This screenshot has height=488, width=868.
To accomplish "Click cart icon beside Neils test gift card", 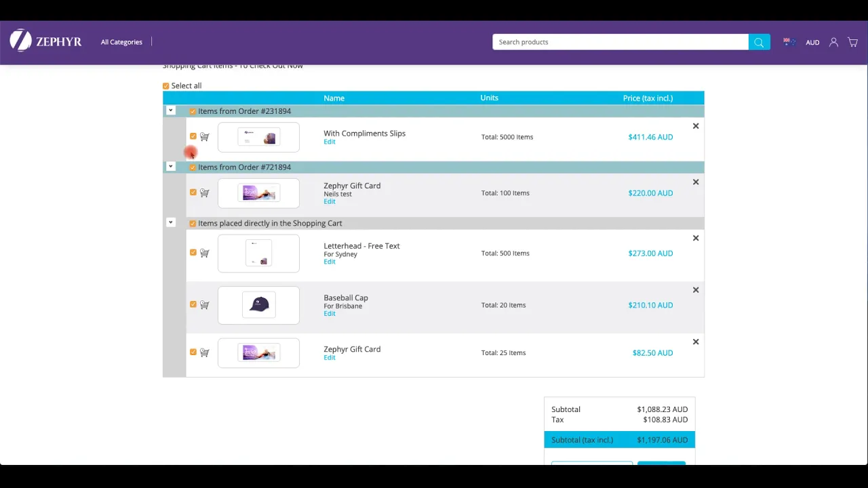I will [x=204, y=193].
